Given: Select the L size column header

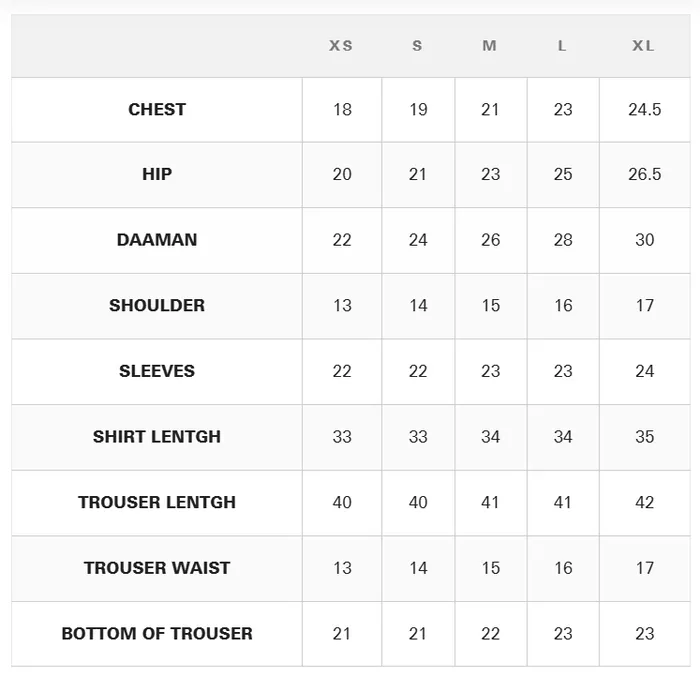Looking at the screenshot, I should pyautogui.click(x=562, y=46).
